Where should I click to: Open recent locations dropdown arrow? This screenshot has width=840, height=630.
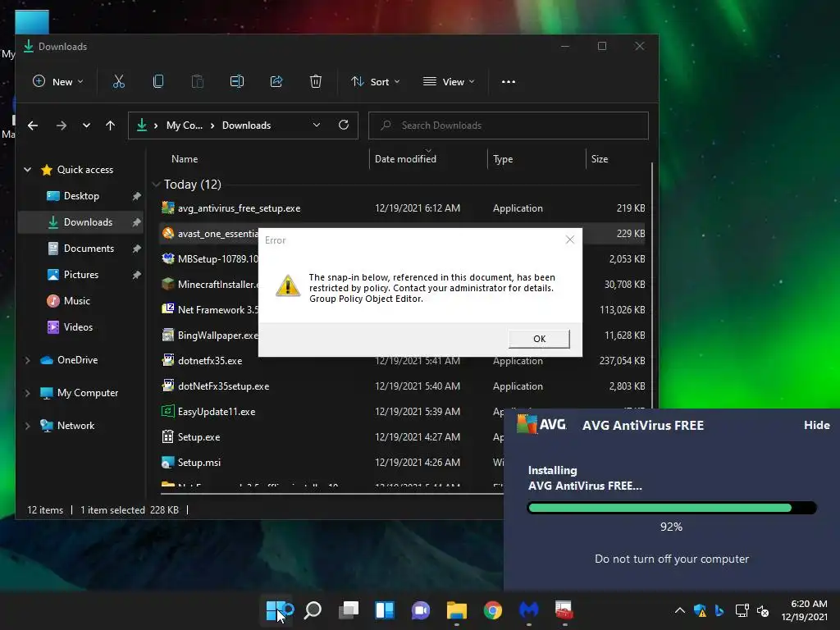click(x=86, y=126)
